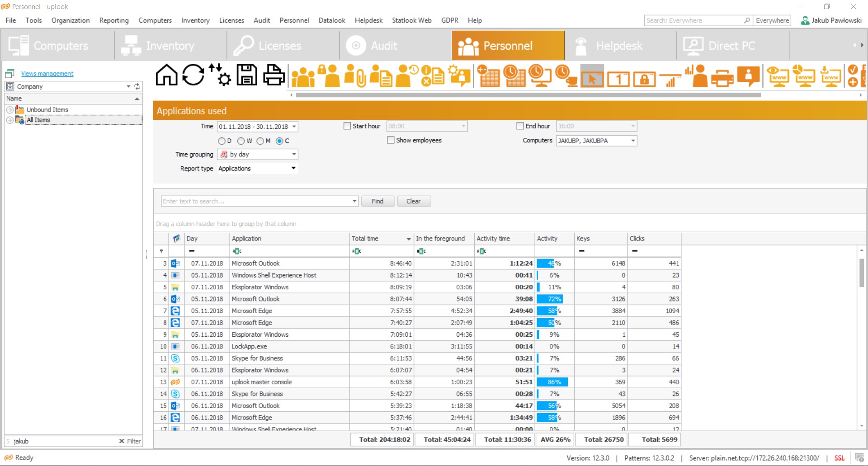This screenshot has width=868, height=466.
Task: Click the Find button
Action: tap(377, 201)
